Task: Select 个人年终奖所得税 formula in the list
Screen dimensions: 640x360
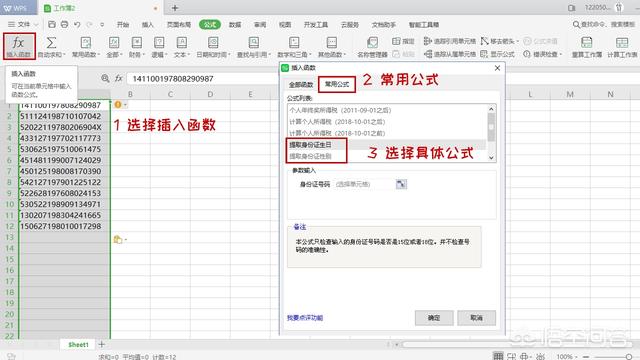Action: click(340, 110)
